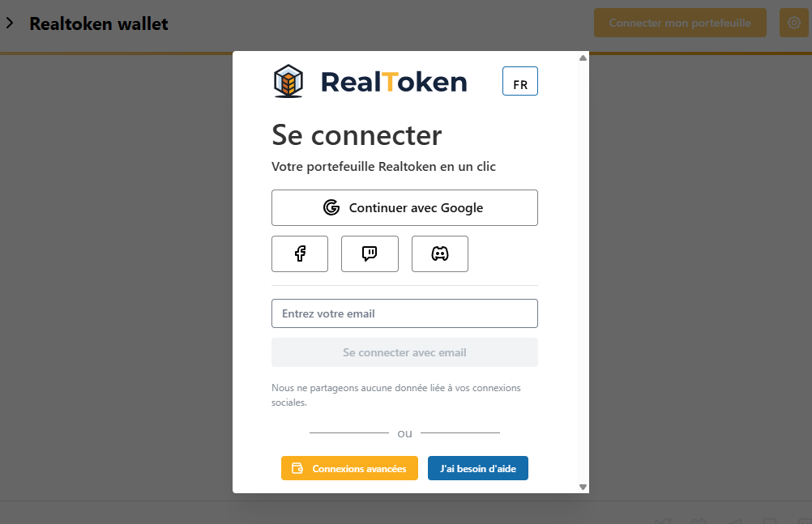Choose the Twitch login icon
Image resolution: width=812 pixels, height=524 pixels.
click(370, 254)
